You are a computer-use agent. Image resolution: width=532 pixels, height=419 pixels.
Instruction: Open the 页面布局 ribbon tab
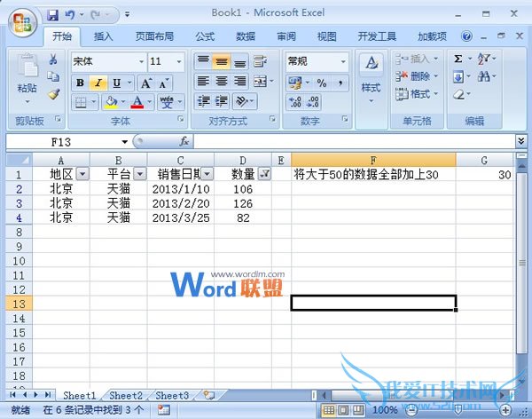pyautogui.click(x=154, y=36)
